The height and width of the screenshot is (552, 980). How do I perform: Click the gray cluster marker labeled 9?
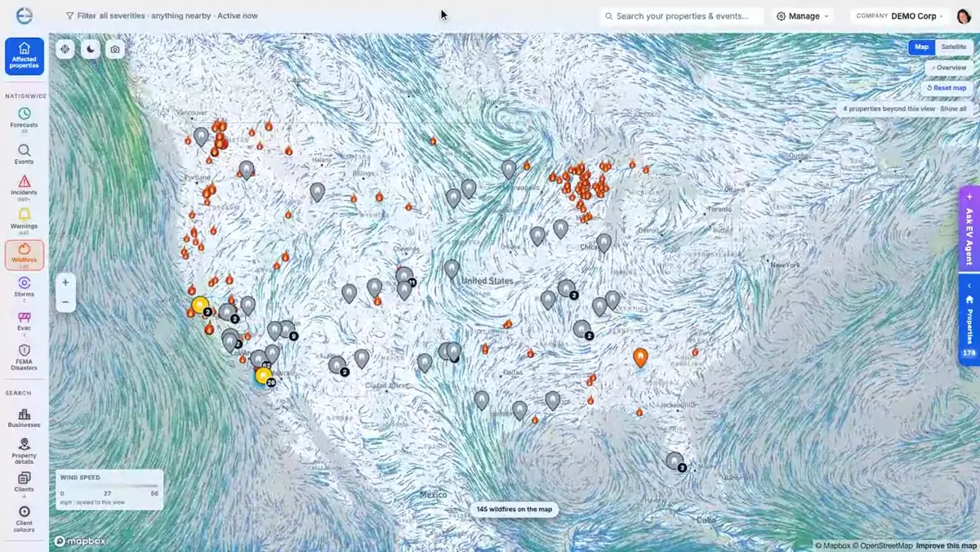[x=286, y=329]
